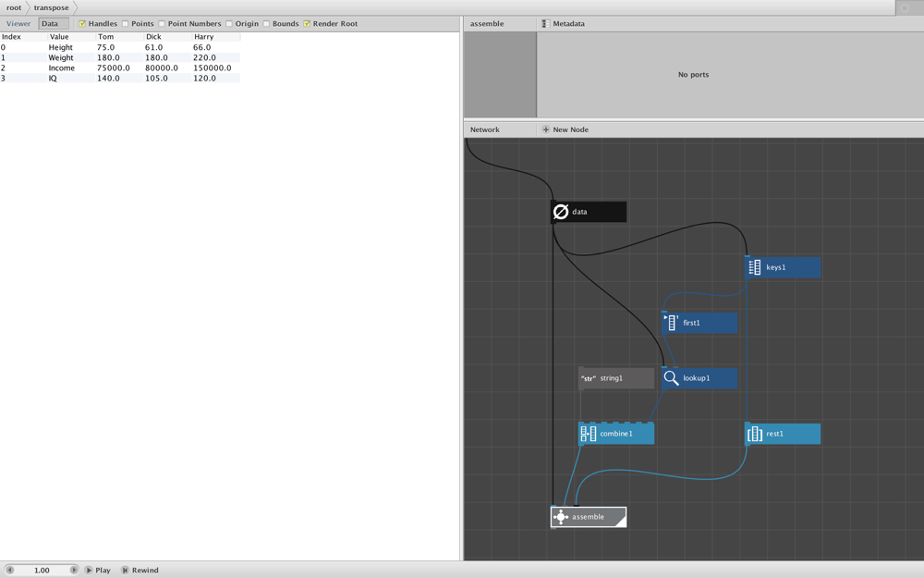Click the rest1 node icon
Viewport: 924px width, 578px height.
pyautogui.click(x=754, y=434)
